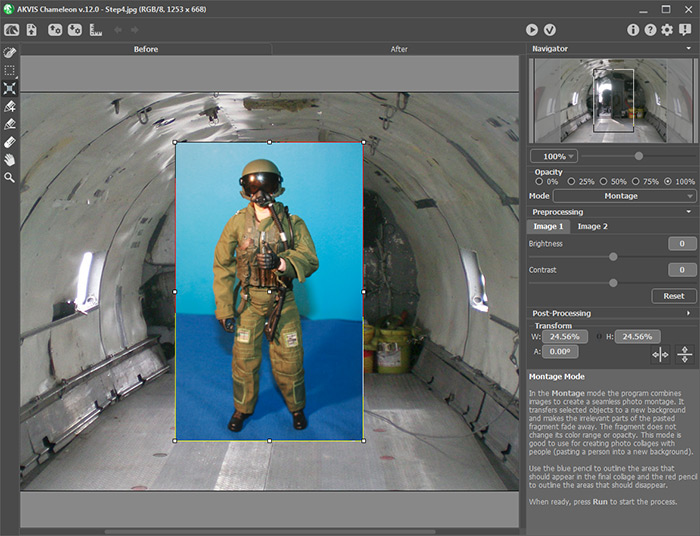This screenshot has width=700, height=536.
Task: Open the program info icon
Action: [633, 30]
